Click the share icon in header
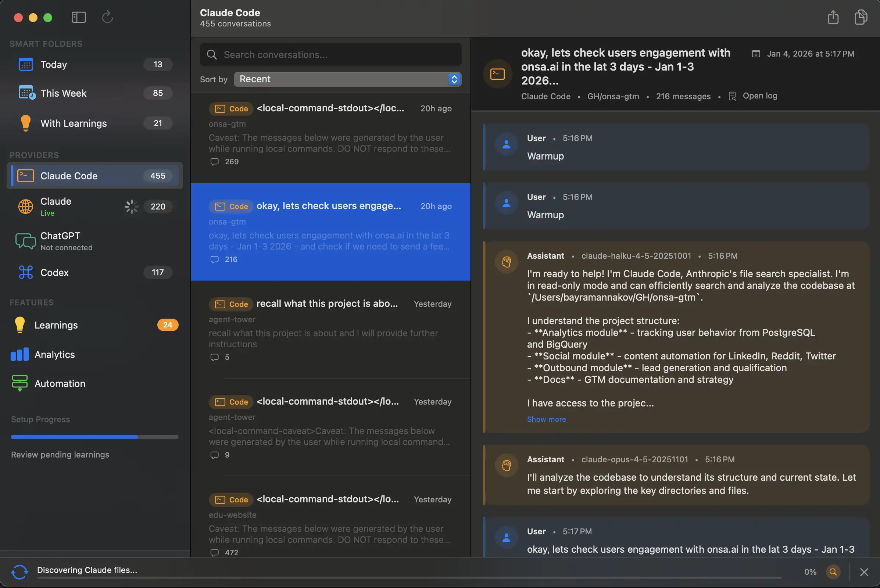 [833, 17]
